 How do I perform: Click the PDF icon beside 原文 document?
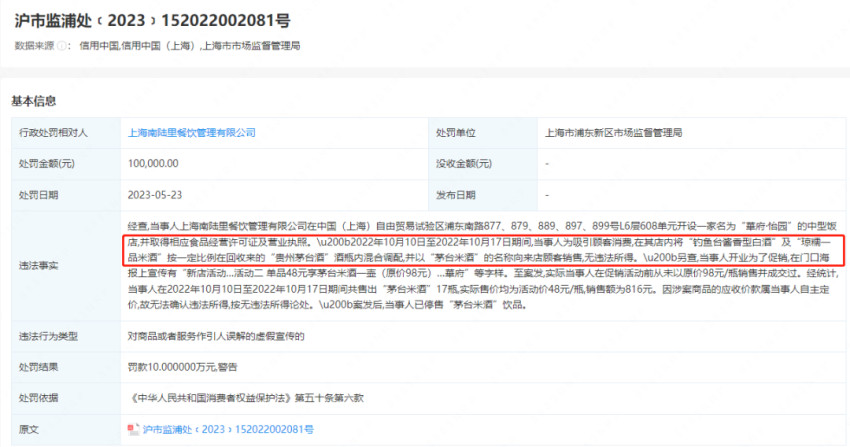coord(134,429)
